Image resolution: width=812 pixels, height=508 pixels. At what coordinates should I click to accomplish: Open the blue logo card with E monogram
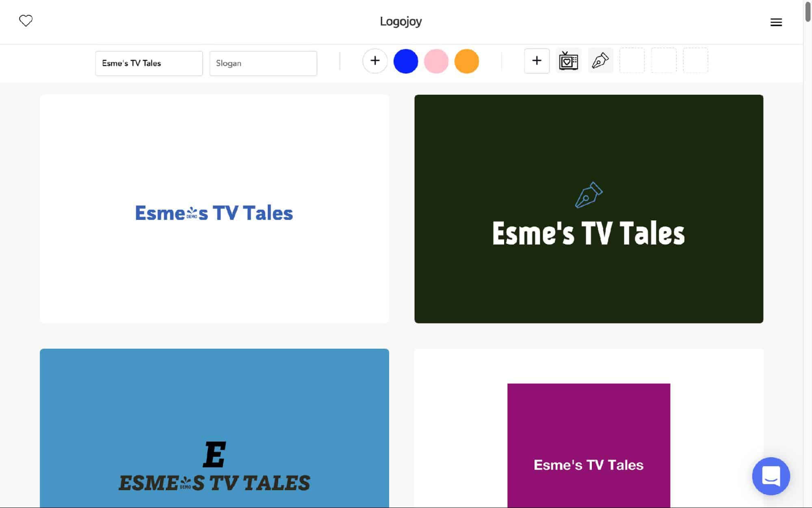[x=214, y=428]
